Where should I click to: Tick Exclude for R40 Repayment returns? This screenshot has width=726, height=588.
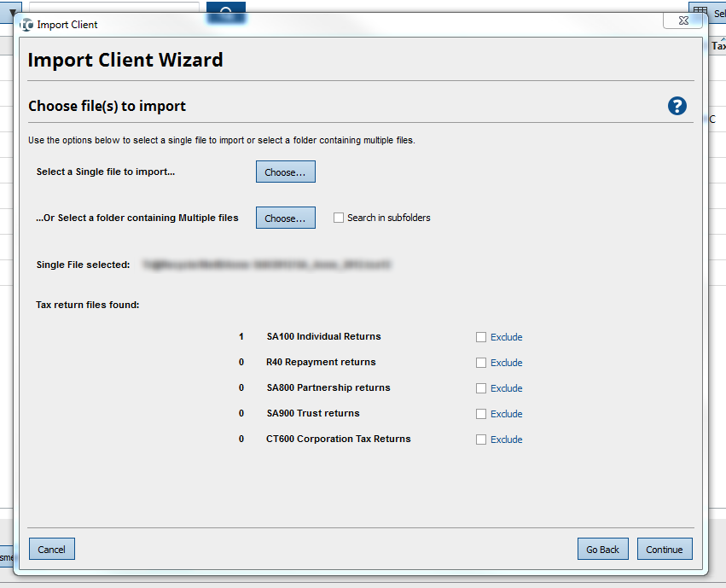(x=481, y=363)
